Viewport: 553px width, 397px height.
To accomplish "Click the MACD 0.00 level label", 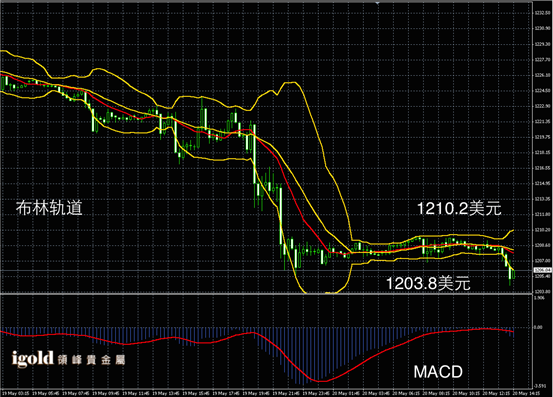I will [x=538, y=328].
